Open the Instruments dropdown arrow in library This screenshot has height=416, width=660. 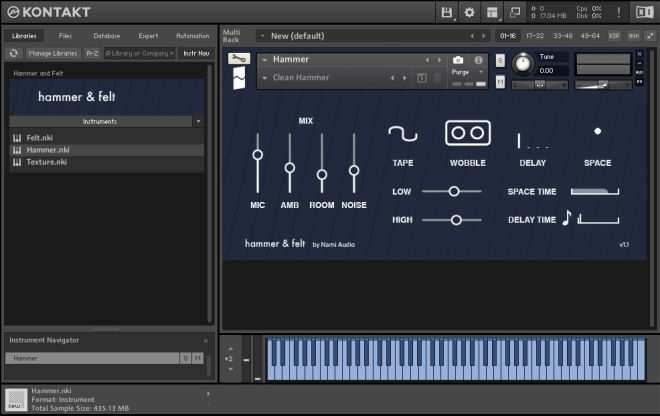coord(198,122)
